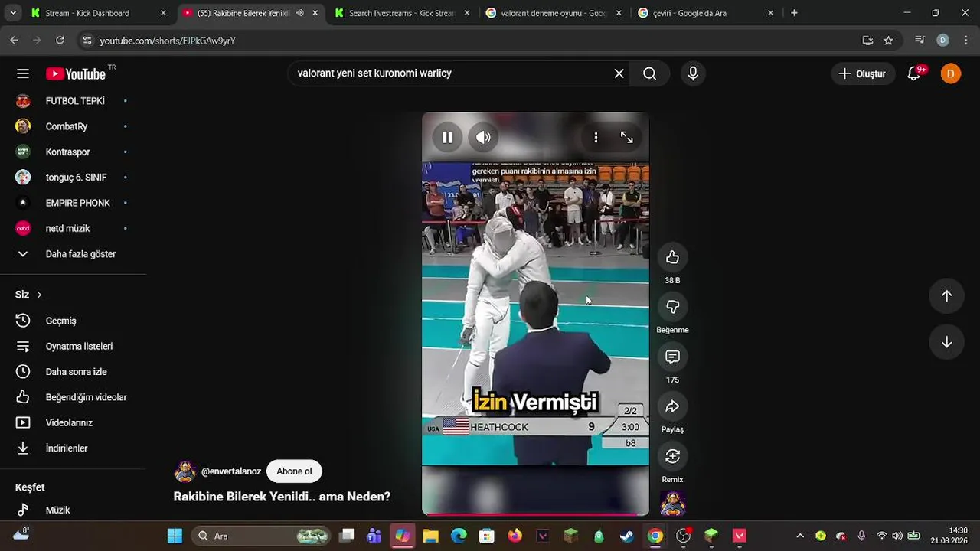The image size is (980, 551).
Task: Open the video's three-dot more menu
Action: (x=596, y=138)
